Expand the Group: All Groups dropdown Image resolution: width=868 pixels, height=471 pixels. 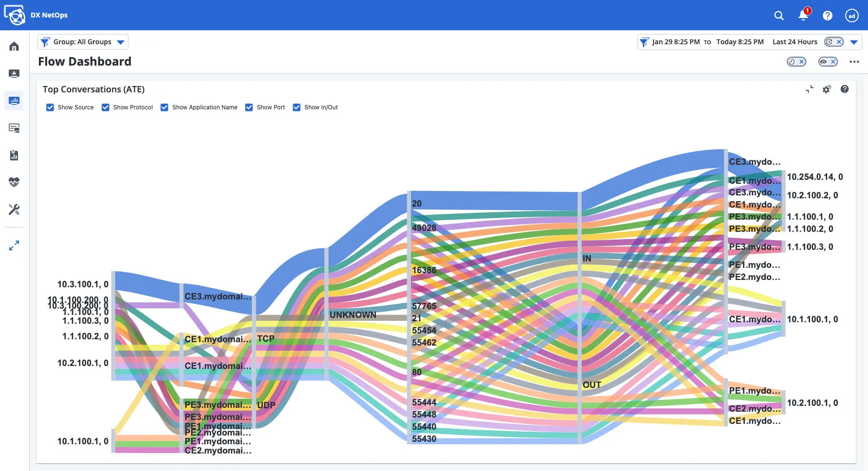(x=121, y=42)
